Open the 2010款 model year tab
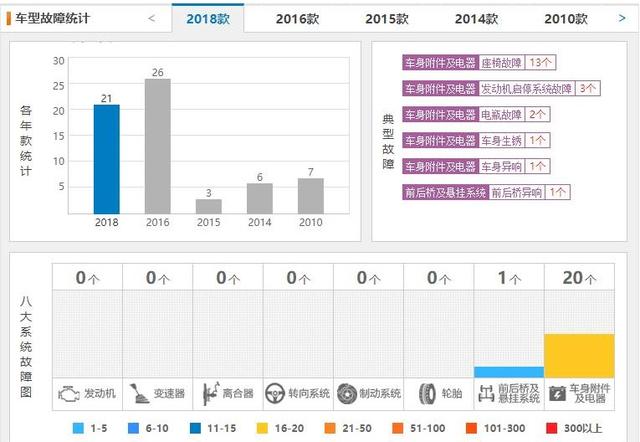The image size is (640, 442). [x=566, y=19]
